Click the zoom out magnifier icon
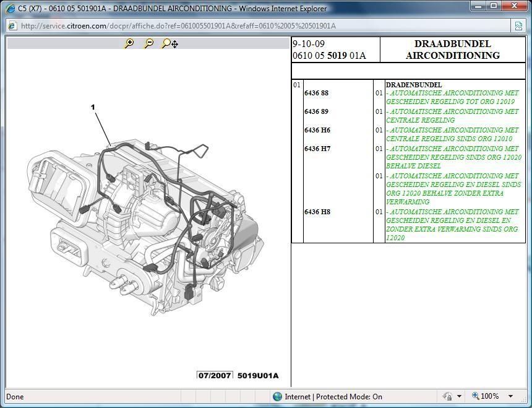This screenshot has width=532, height=408. [148, 43]
